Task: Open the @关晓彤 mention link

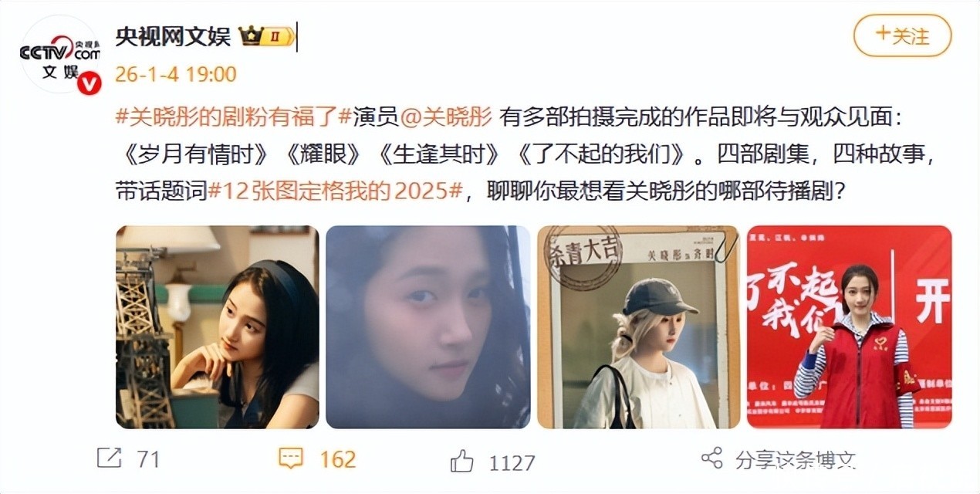Action: tap(446, 117)
